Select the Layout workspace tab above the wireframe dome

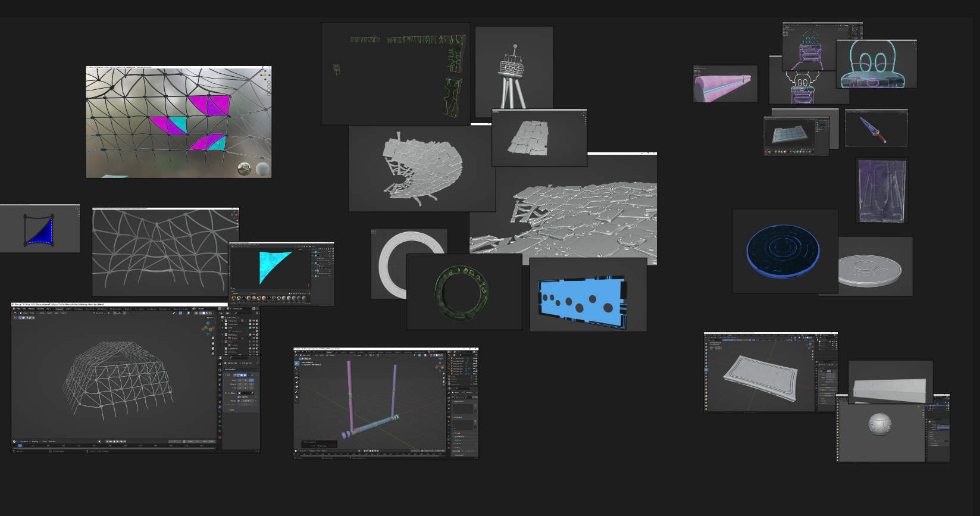point(59,309)
